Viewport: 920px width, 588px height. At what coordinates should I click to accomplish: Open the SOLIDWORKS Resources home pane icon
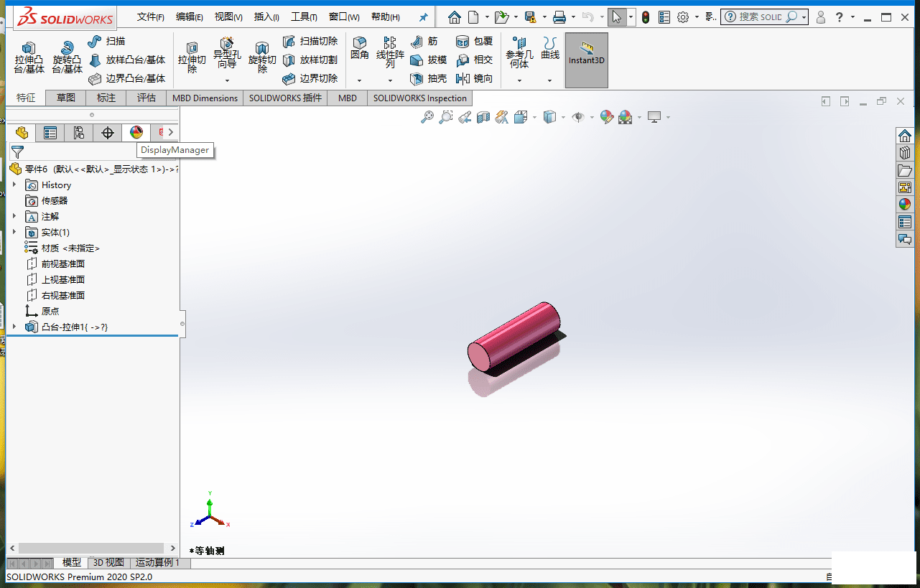[905, 135]
